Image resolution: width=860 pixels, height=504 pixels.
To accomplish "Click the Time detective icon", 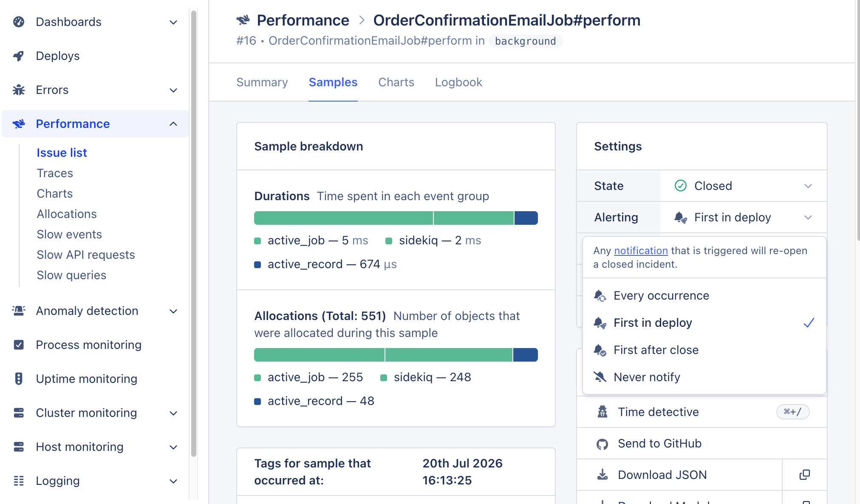I will coord(603,412).
